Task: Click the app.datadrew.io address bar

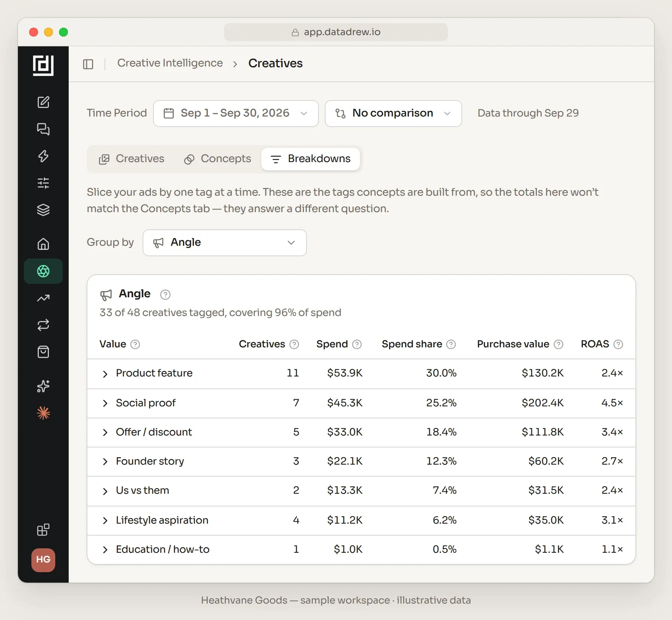Action: (x=336, y=32)
